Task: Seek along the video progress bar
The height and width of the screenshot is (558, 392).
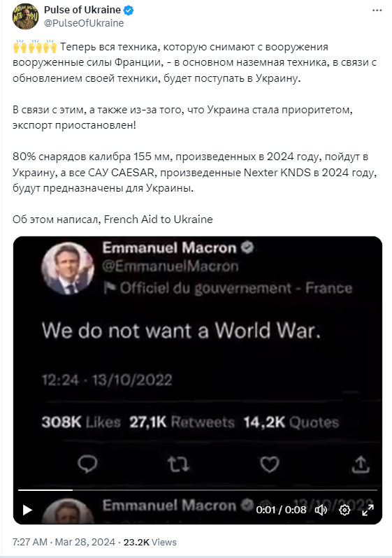Action: (198, 490)
